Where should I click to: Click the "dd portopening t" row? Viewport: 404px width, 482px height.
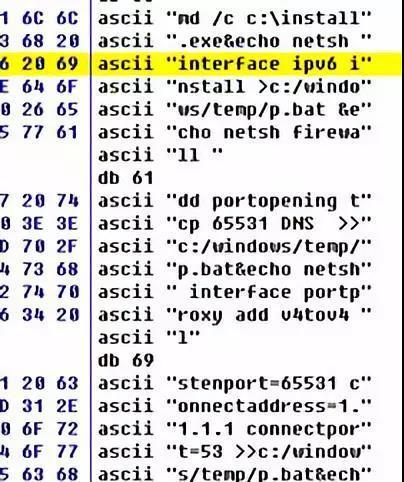(235, 201)
